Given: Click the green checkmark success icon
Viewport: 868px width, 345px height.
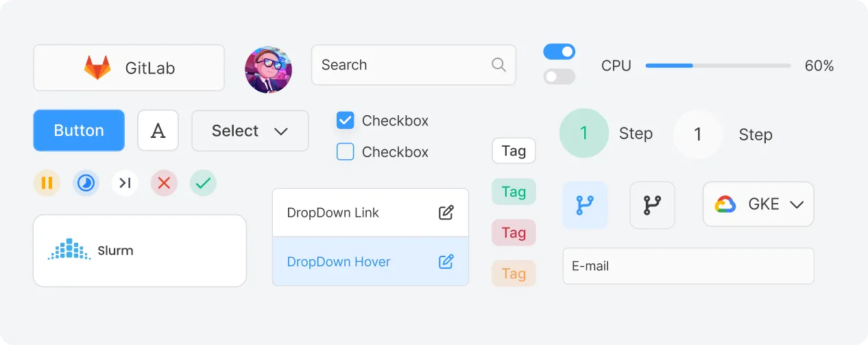Looking at the screenshot, I should (204, 183).
